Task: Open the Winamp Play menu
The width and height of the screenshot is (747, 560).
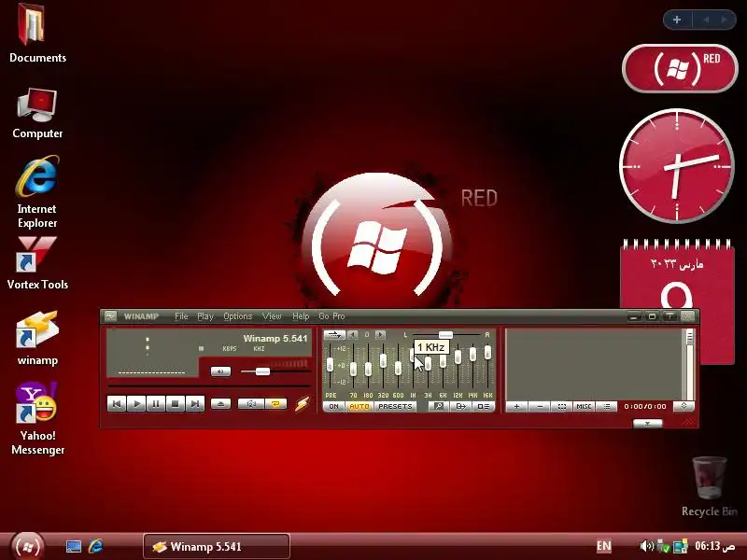Action: coord(205,316)
